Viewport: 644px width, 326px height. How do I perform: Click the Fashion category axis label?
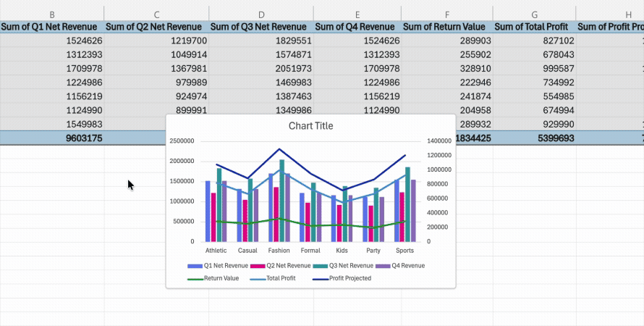(x=279, y=251)
